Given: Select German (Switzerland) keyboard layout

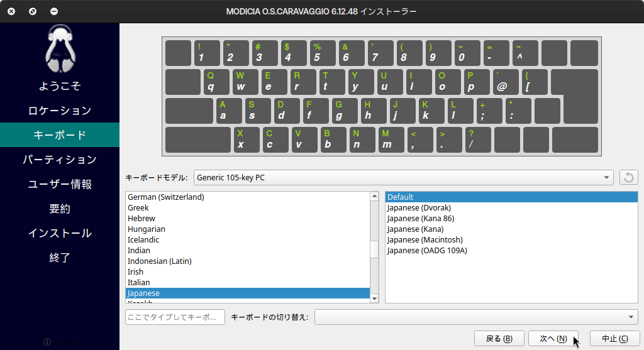Looking at the screenshot, I should pos(166,197).
